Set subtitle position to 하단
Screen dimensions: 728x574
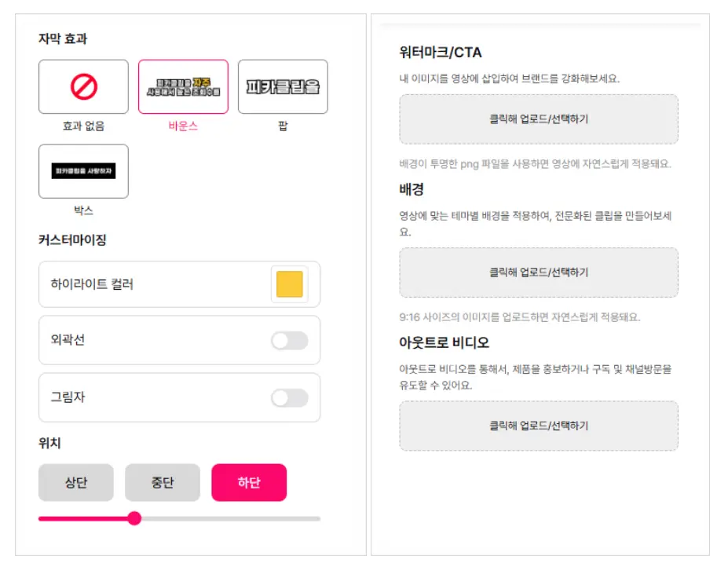pos(249,483)
